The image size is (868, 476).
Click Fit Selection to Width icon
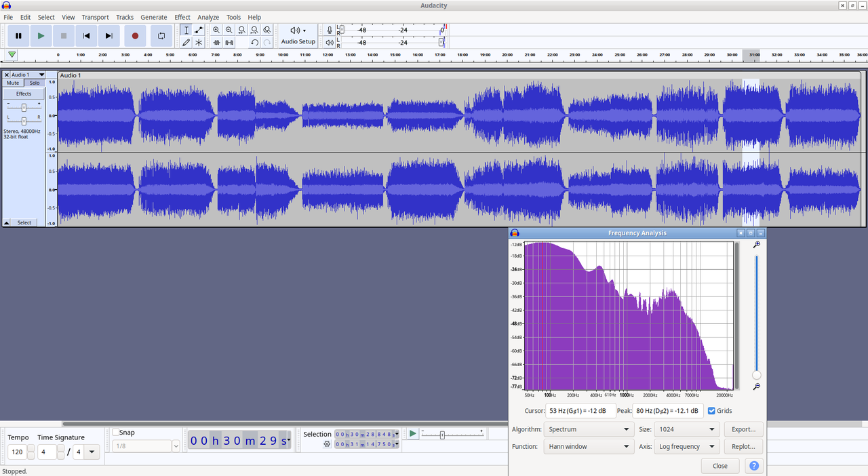241,30
